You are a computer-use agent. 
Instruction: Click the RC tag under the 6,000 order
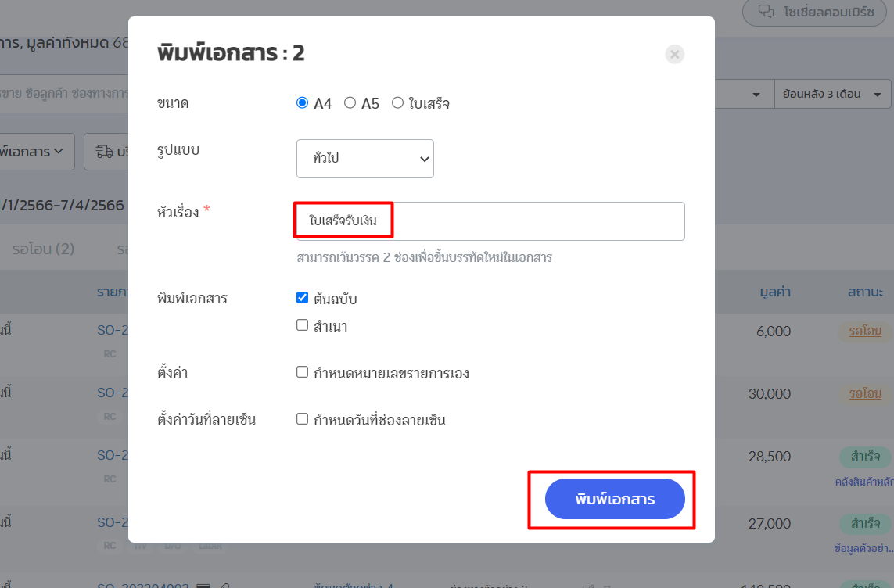(110, 353)
